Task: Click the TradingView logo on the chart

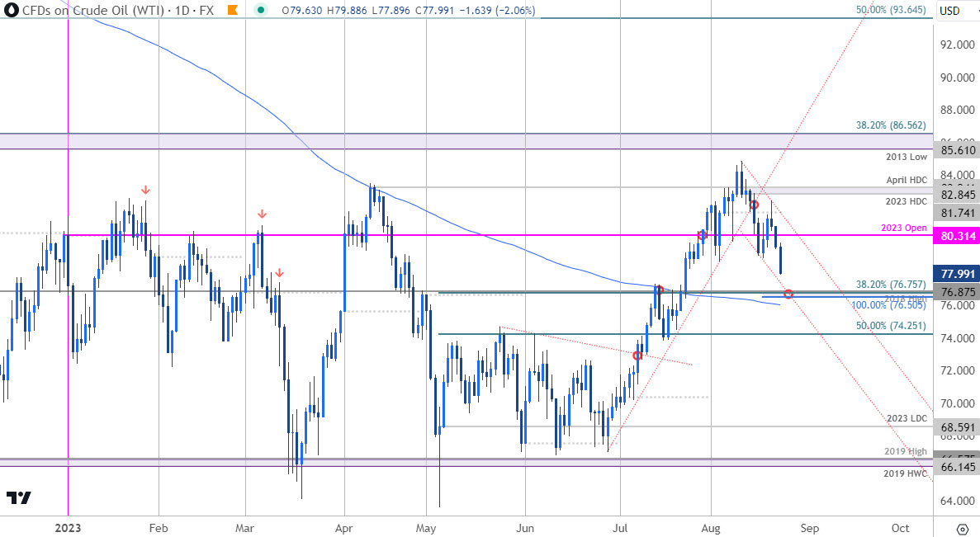Action: point(18,497)
